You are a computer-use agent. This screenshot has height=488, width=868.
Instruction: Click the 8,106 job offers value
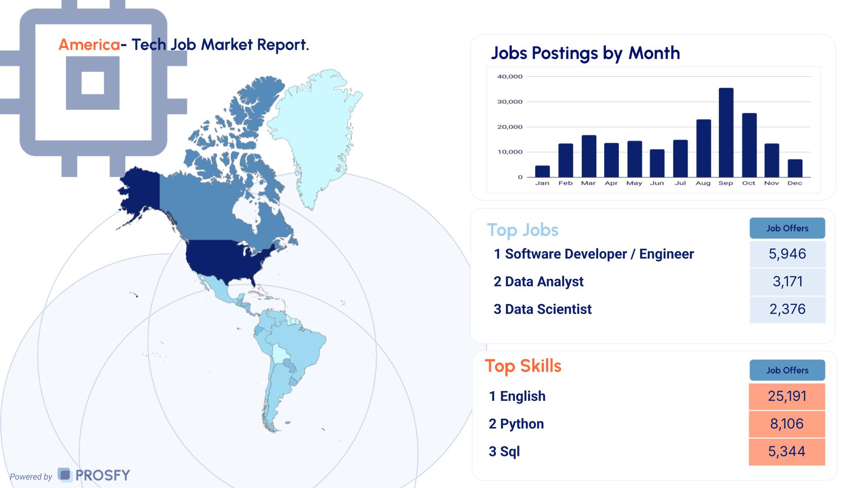787,424
